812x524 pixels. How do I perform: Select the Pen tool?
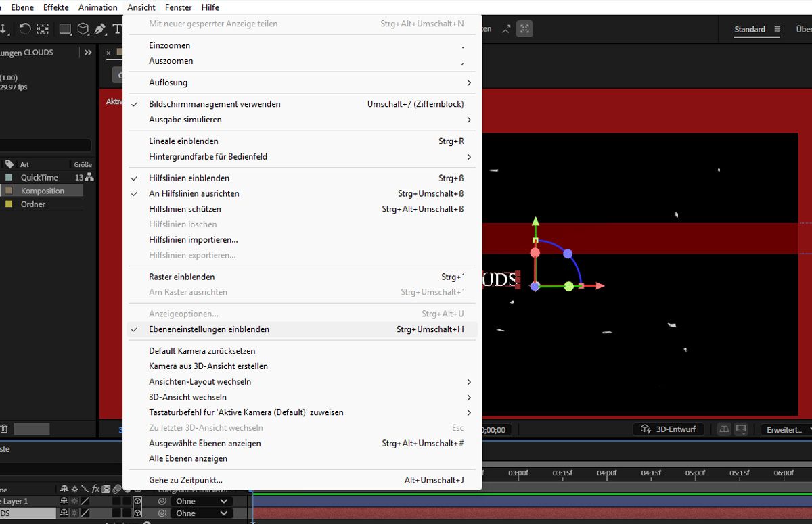100,29
